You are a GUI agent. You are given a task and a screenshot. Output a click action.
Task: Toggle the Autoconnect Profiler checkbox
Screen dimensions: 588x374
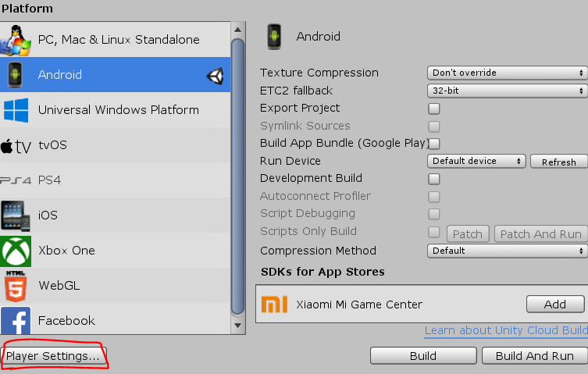434,196
